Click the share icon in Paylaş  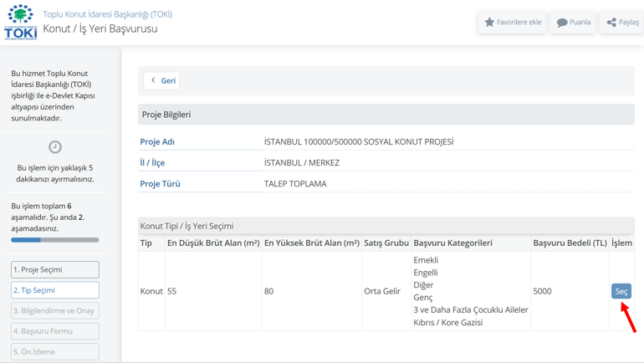pyautogui.click(x=611, y=23)
